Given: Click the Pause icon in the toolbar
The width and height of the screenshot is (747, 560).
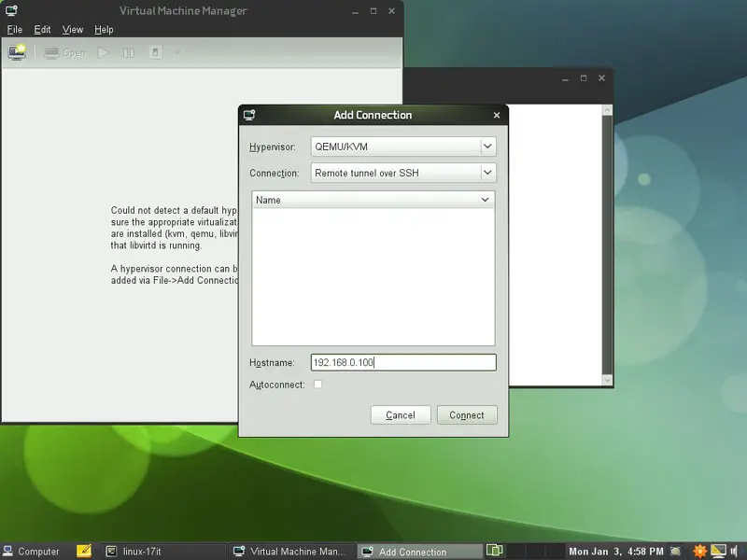Looking at the screenshot, I should (129, 52).
